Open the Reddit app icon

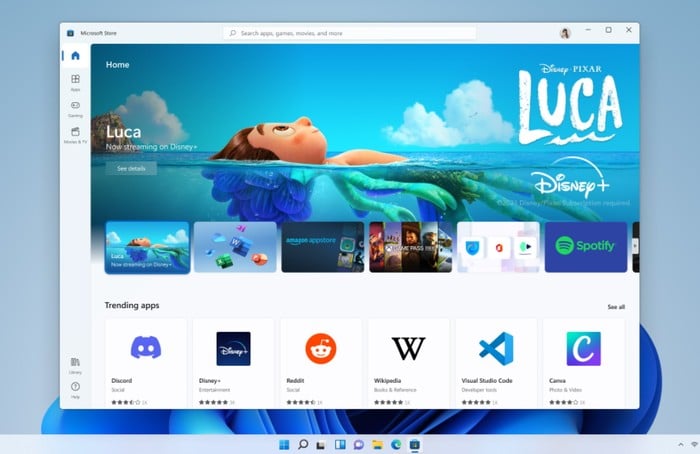point(321,348)
